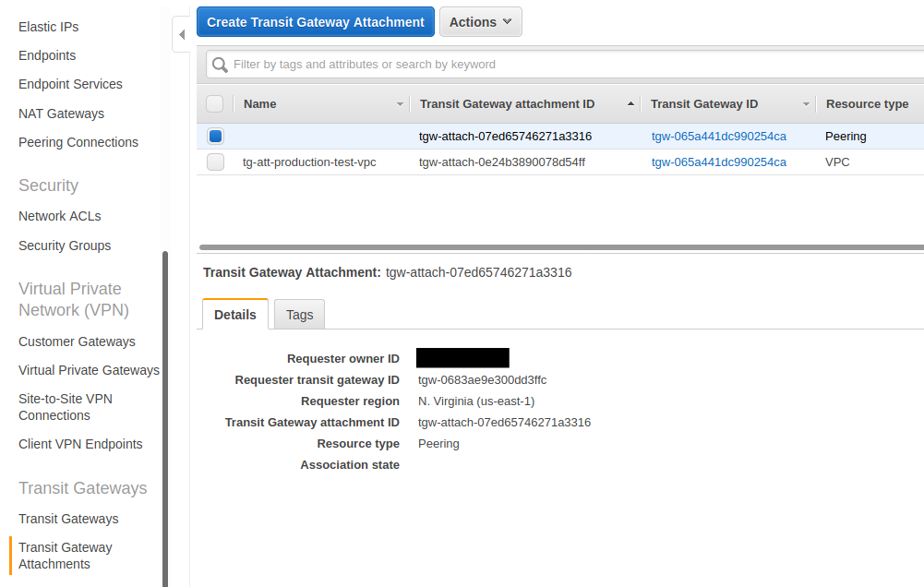Click the Security section heading

(48, 186)
